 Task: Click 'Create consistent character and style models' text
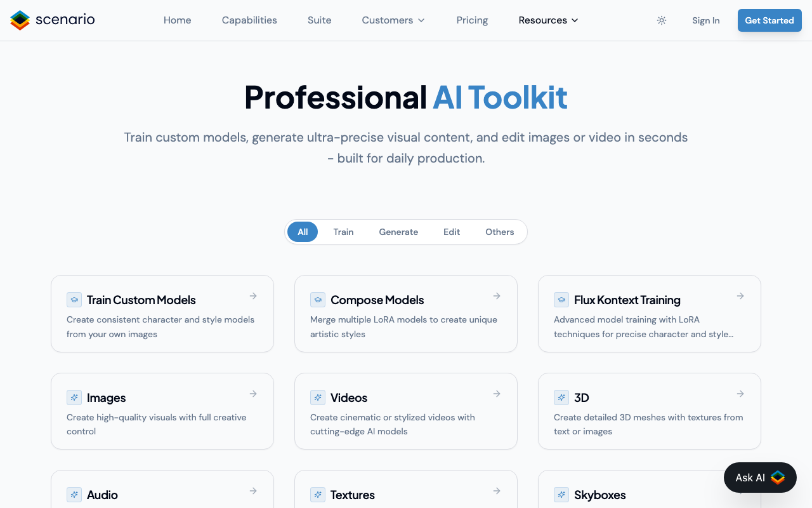tap(160, 326)
